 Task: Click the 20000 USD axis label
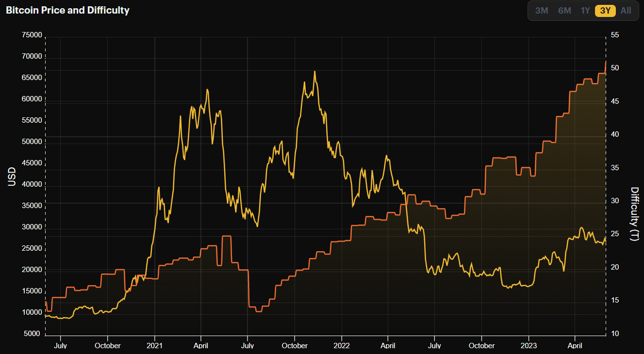point(32,270)
